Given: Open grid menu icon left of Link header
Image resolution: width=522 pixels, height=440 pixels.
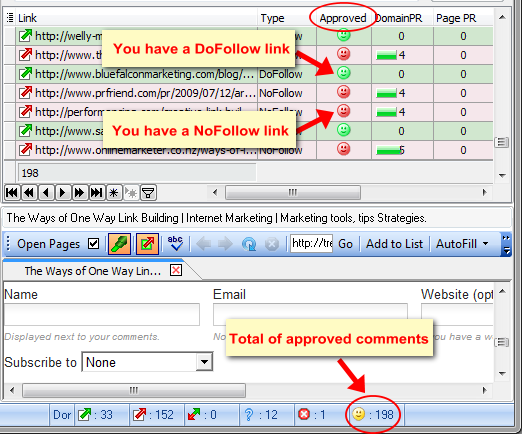Looking at the screenshot, I should pyautogui.click(x=10, y=18).
